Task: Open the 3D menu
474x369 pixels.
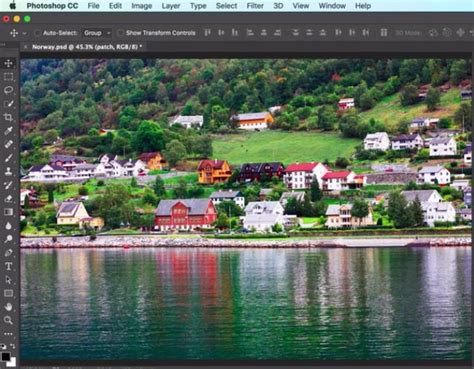Action: pos(278,6)
